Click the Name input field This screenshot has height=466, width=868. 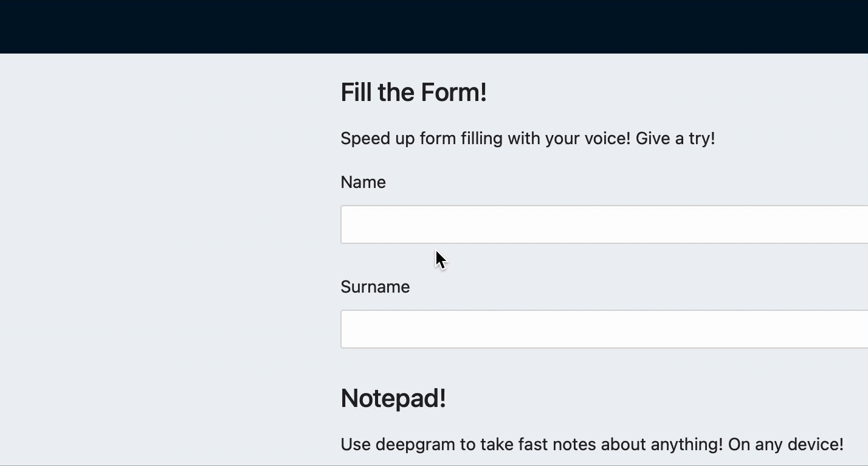pos(604,224)
